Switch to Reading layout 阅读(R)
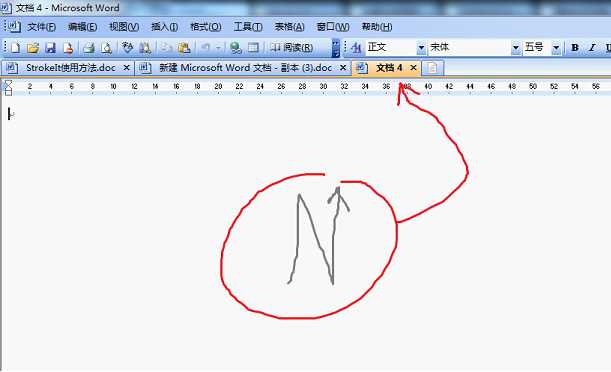Screen dimensions: 611x372 click(292, 48)
